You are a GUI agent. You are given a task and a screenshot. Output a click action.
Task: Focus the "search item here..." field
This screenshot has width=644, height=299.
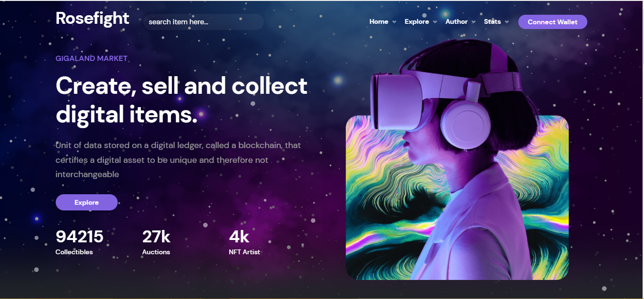coord(203,22)
